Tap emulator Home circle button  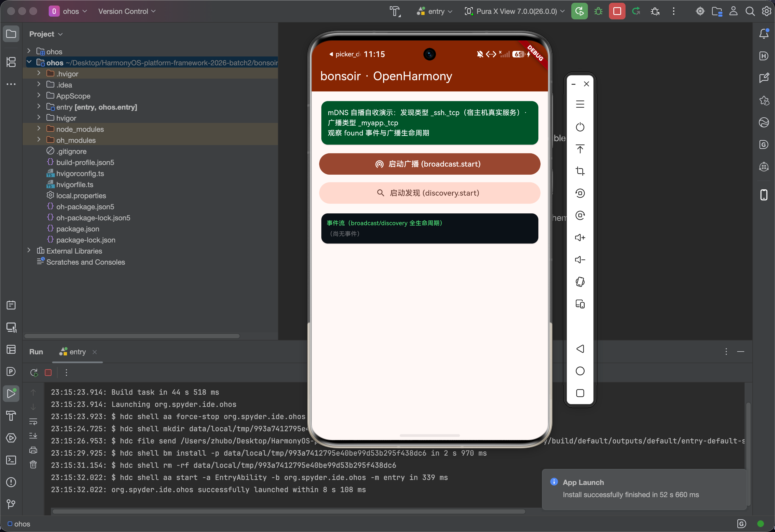click(580, 371)
